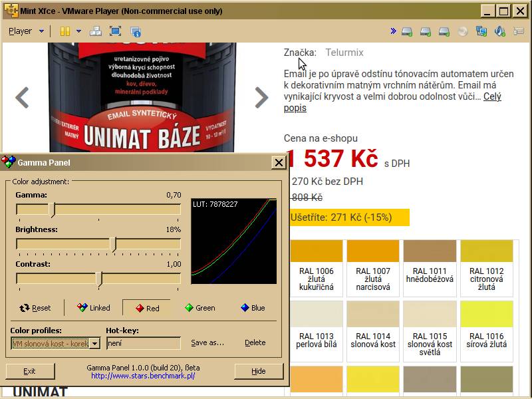
Task: Close the Gamma Panel window
Action: click(x=279, y=163)
